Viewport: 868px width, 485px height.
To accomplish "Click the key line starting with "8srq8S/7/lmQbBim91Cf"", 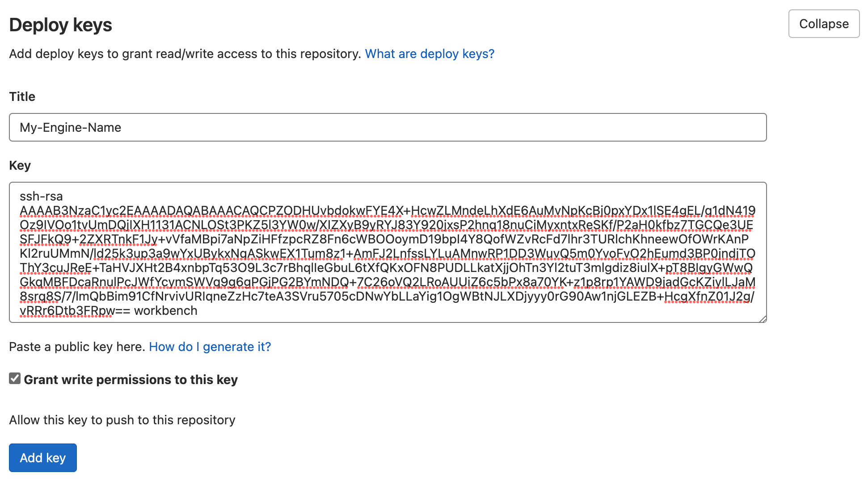I will click(x=387, y=297).
